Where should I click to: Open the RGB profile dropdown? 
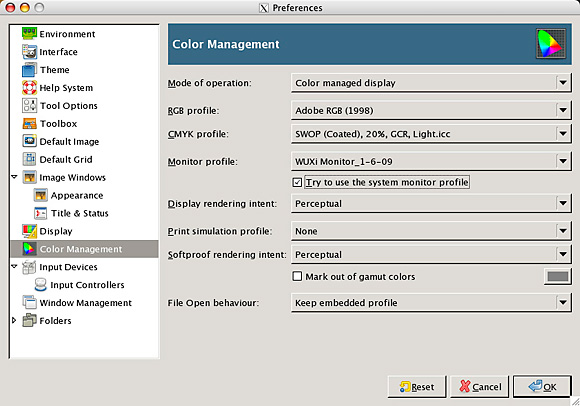coord(431,110)
